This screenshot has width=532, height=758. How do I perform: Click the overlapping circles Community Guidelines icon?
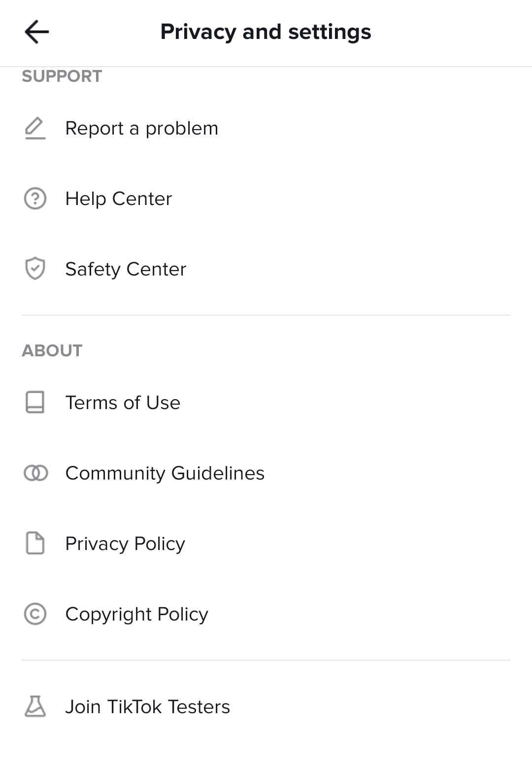coord(35,473)
